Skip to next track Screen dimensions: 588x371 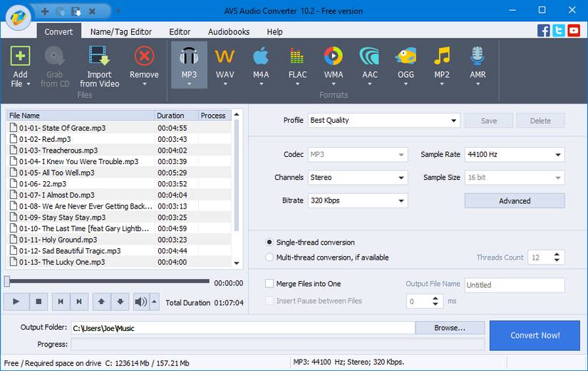[x=79, y=302]
